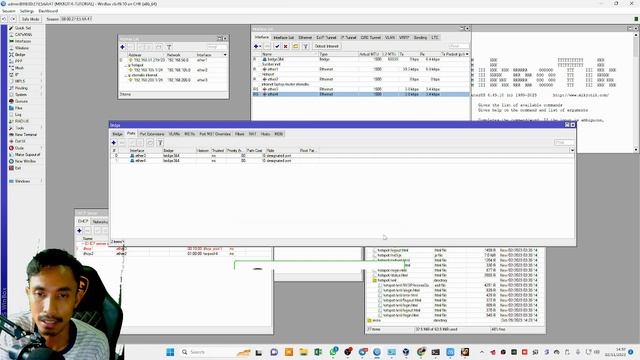Image resolution: width=640 pixels, height=360 pixels.
Task: Open RADIUS from the sidebar
Action: pos(22,121)
